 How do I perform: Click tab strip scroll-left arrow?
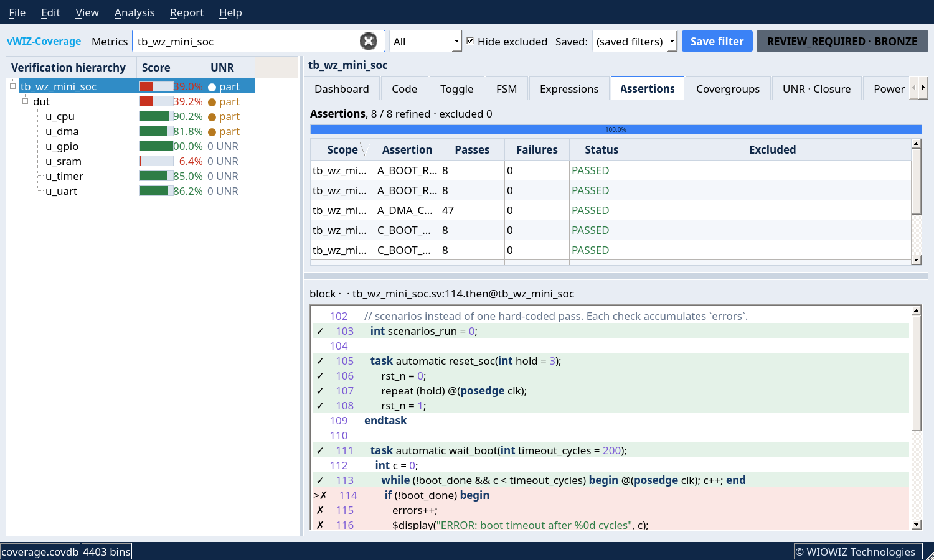click(x=913, y=88)
